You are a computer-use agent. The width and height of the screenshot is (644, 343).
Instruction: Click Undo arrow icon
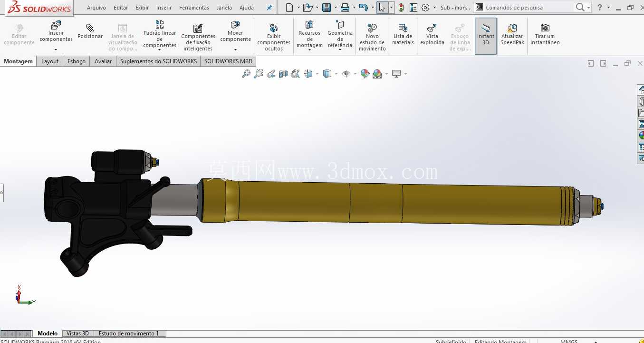[x=364, y=8]
